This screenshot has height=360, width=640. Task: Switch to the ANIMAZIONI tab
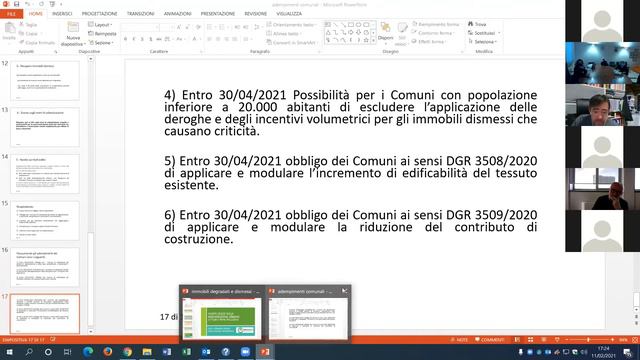click(x=178, y=14)
